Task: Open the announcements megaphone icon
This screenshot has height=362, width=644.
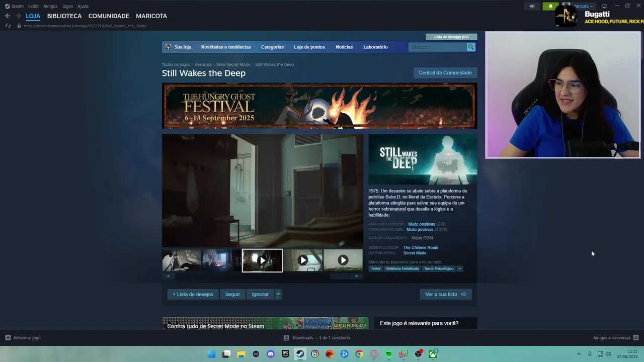Action: (x=532, y=6)
